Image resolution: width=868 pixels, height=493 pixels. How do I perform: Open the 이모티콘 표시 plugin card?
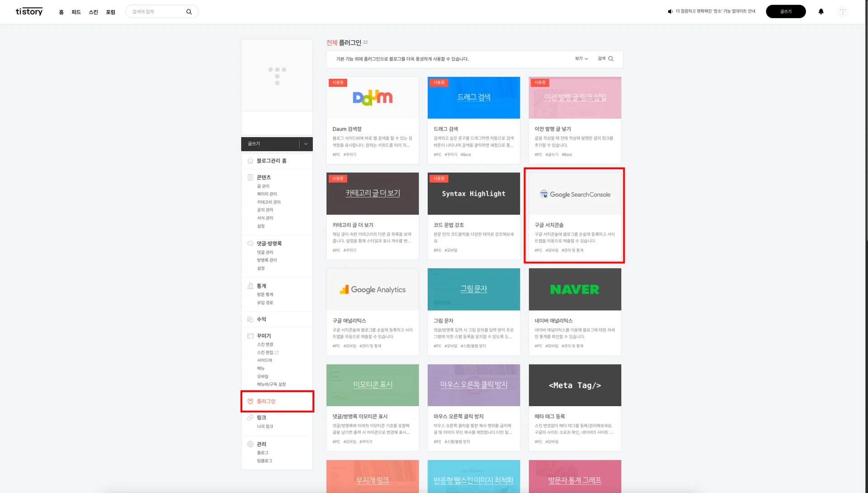pos(373,408)
